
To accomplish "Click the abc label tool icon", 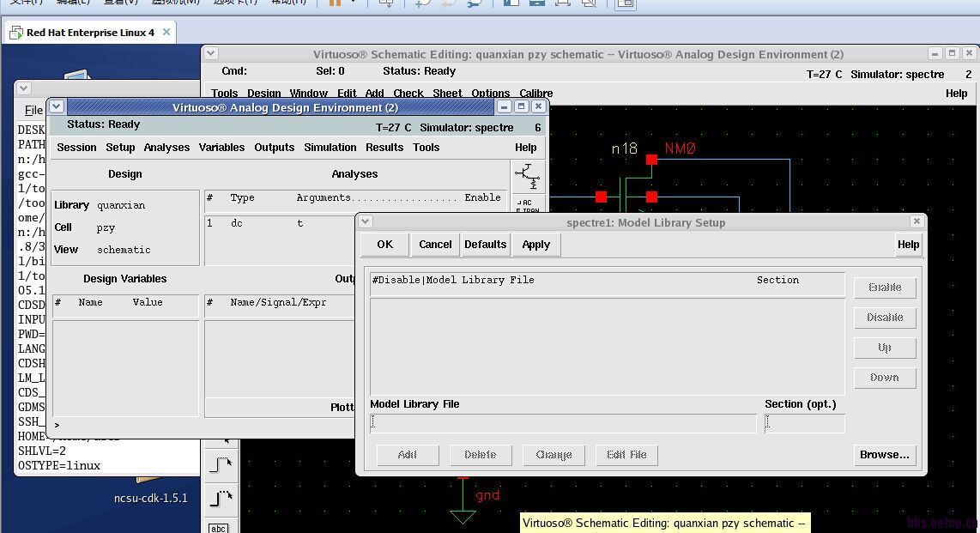I will pyautogui.click(x=219, y=528).
